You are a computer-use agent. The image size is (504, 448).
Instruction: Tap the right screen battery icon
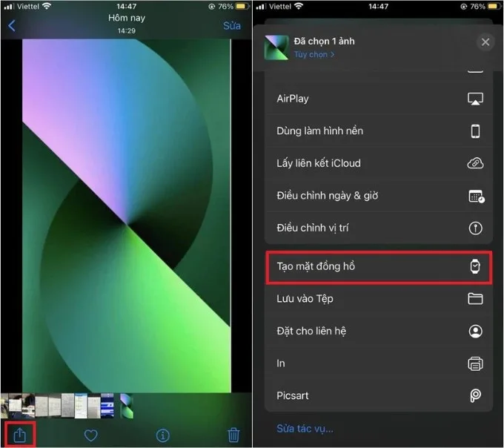pyautogui.click(x=494, y=6)
